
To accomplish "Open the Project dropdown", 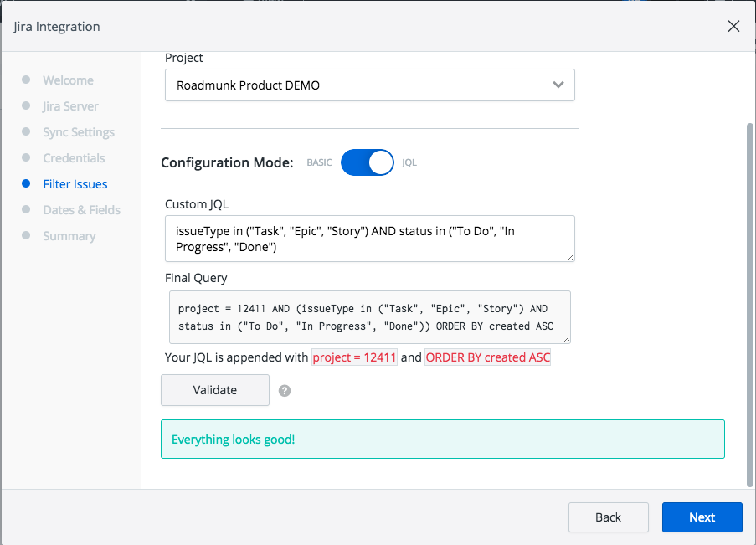I will pos(369,85).
